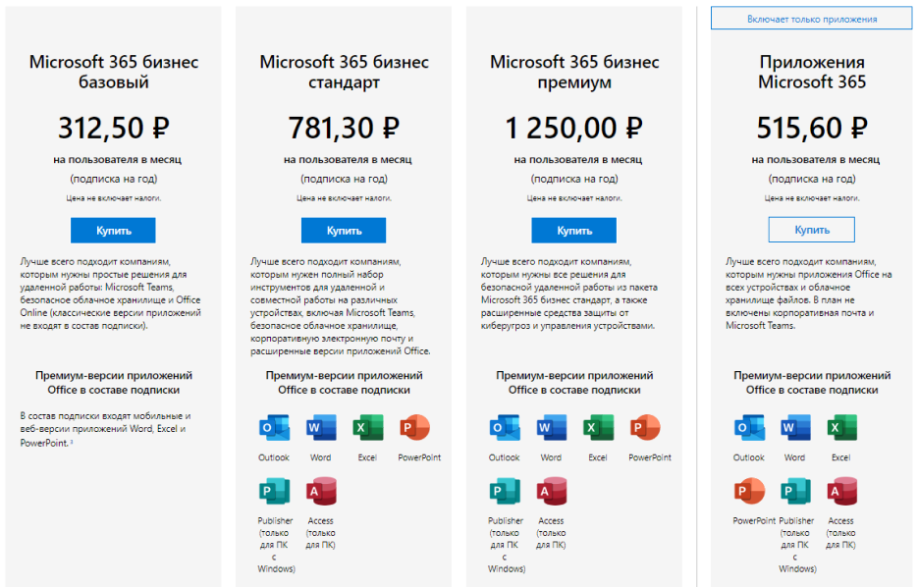The image size is (918, 588).
Task: Click Word icon in Microsoft 365 Apps plan
Action: pos(795,428)
